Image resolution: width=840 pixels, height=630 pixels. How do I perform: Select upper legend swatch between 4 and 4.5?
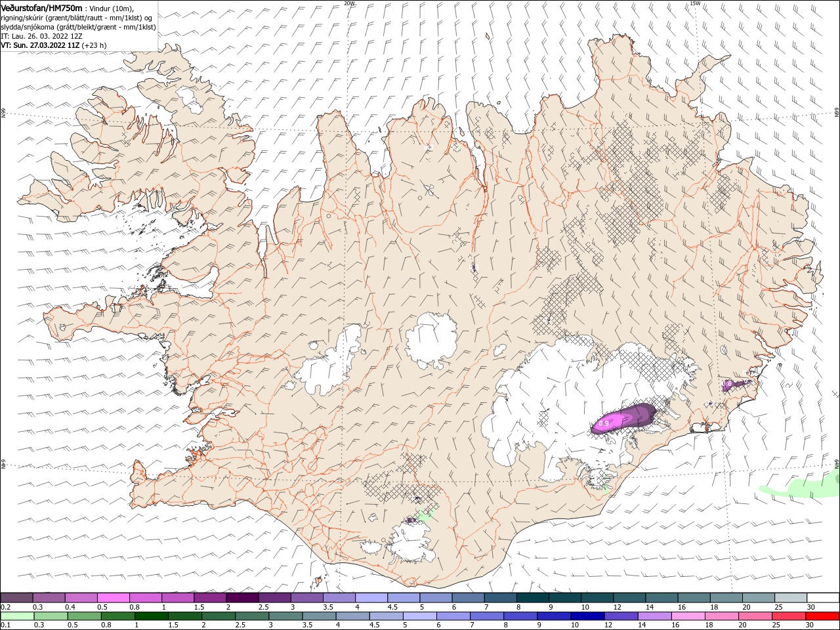pyautogui.click(x=371, y=598)
